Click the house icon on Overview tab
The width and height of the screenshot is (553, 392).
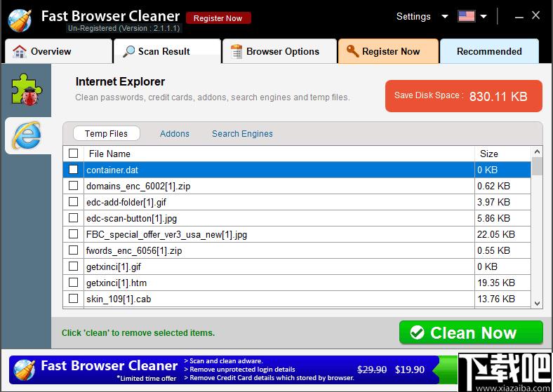(x=20, y=51)
